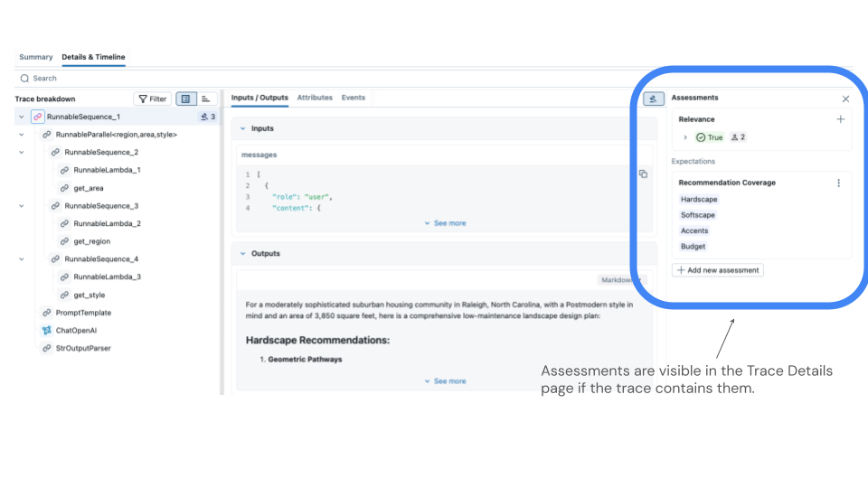Switch to the Attributes tab
Screen dimensions: 868x488
(x=315, y=98)
